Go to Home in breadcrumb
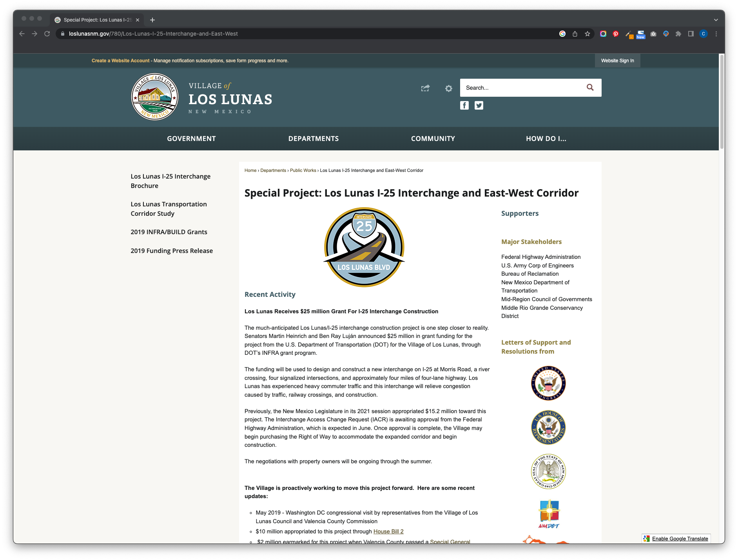The height and width of the screenshot is (560, 738). click(250, 170)
